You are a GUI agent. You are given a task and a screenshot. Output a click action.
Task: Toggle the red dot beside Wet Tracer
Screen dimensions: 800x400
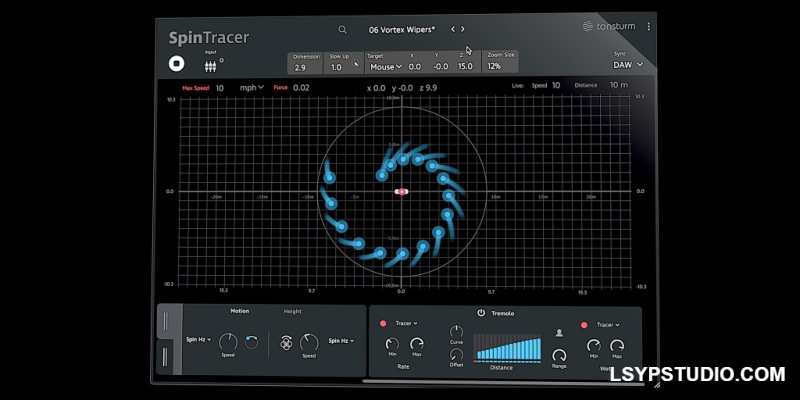pos(584,325)
